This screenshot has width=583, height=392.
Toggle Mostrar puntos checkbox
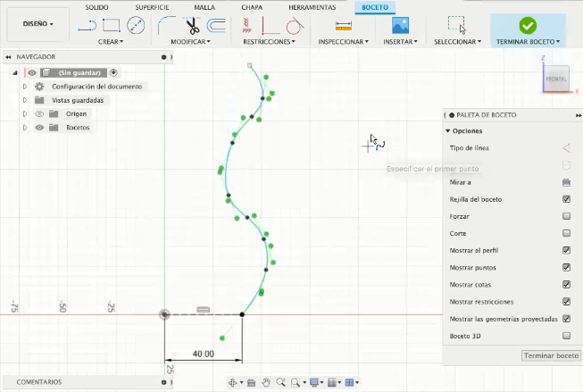(566, 267)
